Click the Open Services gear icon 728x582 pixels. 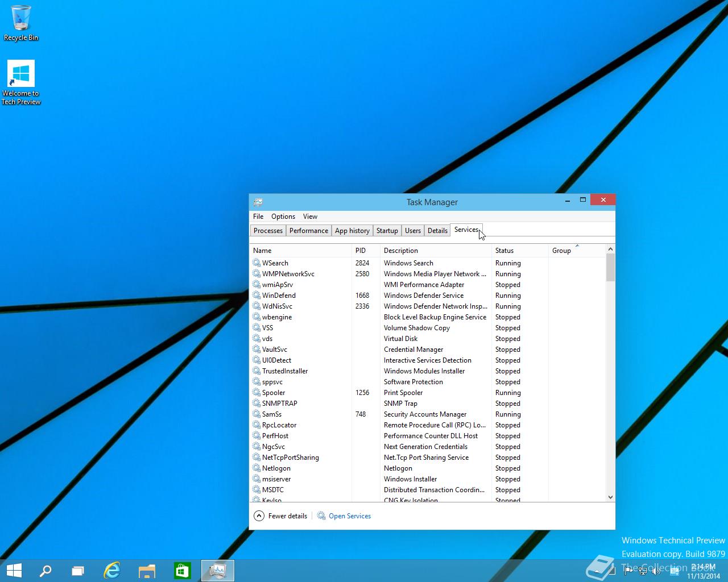click(x=321, y=516)
